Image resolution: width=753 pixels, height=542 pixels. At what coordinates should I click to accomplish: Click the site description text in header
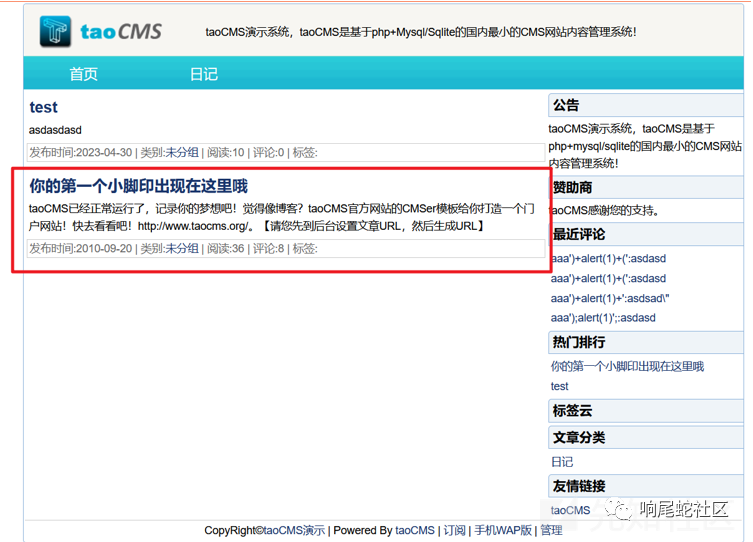click(421, 32)
